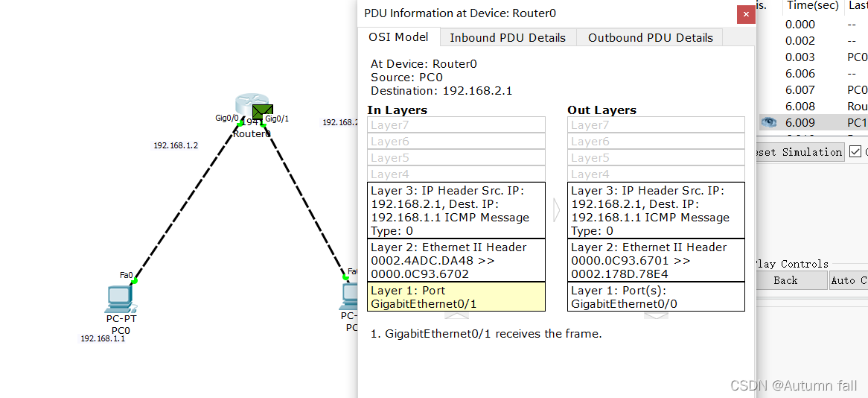This screenshot has width=868, height=398.
Task: Close the PDU Information window
Action: 746,14
